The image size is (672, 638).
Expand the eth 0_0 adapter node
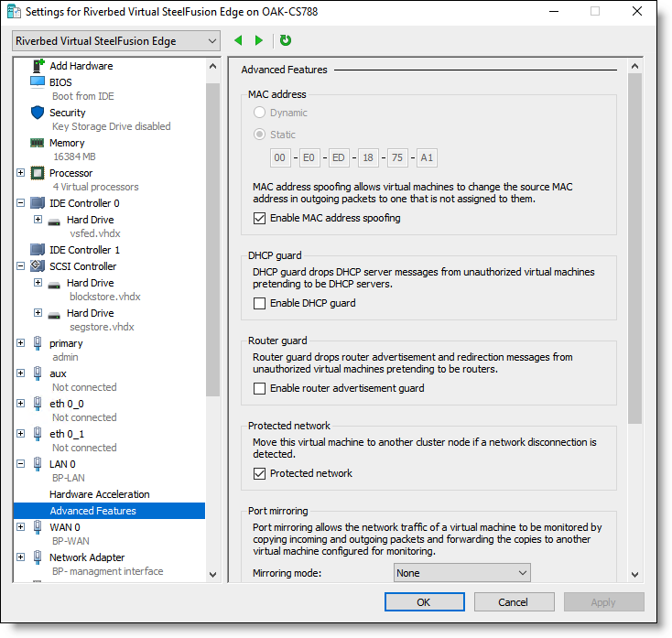(x=20, y=403)
